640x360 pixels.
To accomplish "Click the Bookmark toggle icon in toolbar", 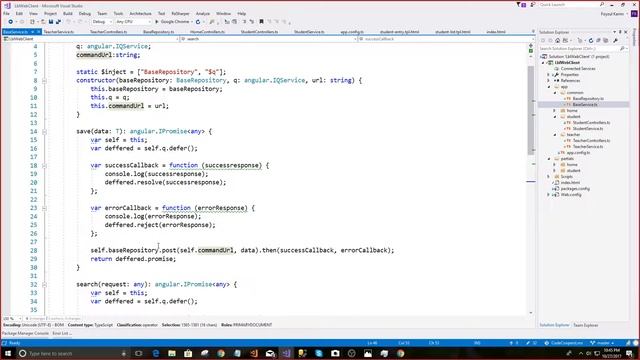I will coord(262,22).
